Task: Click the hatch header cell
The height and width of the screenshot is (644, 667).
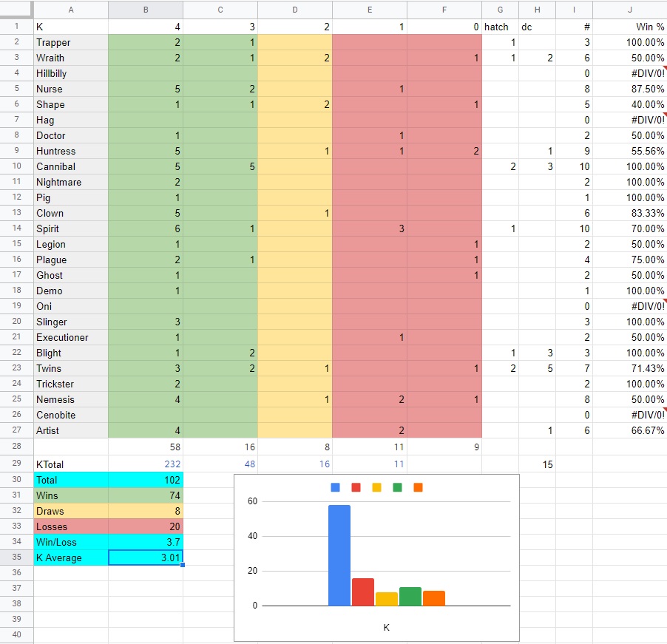Action: click(500, 27)
